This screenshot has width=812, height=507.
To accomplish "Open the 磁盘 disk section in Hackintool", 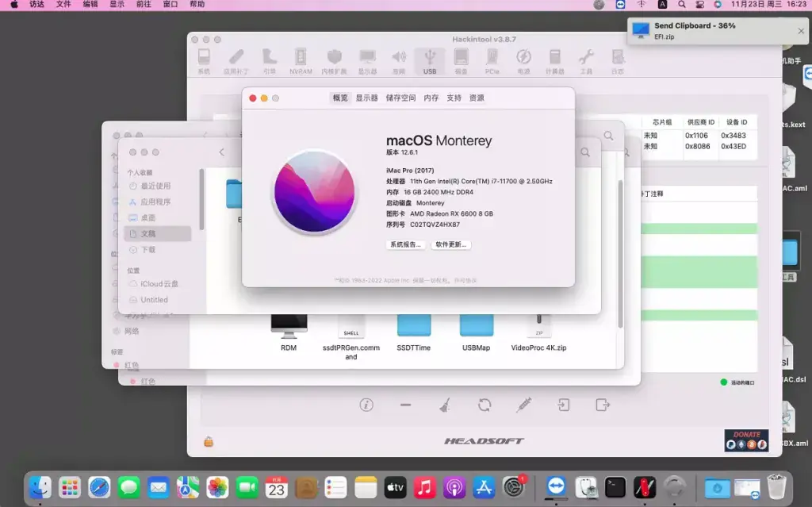I will tap(461, 61).
